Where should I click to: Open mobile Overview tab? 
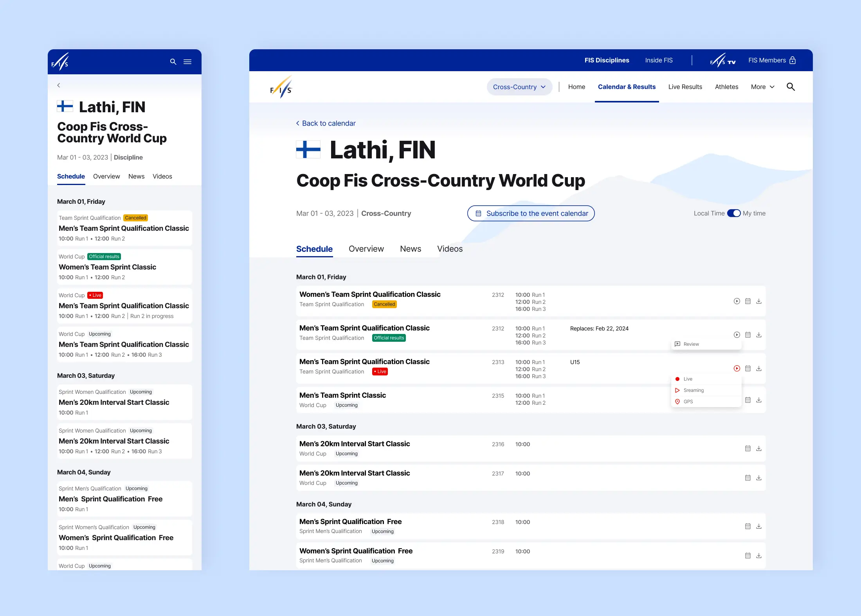tap(106, 176)
